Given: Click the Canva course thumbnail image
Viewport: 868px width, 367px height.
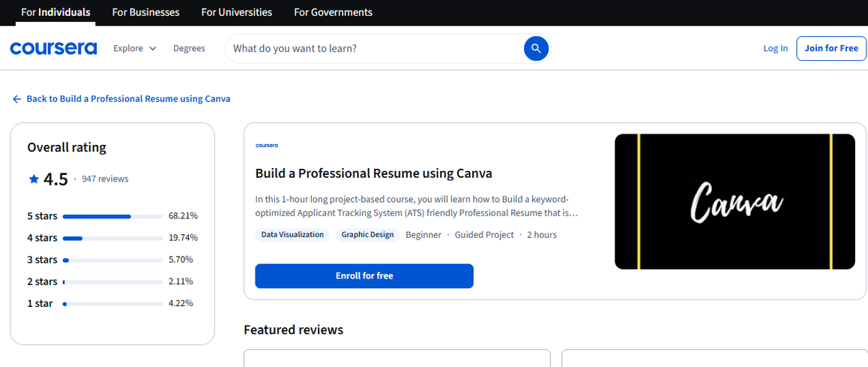Looking at the screenshot, I should pyautogui.click(x=735, y=202).
